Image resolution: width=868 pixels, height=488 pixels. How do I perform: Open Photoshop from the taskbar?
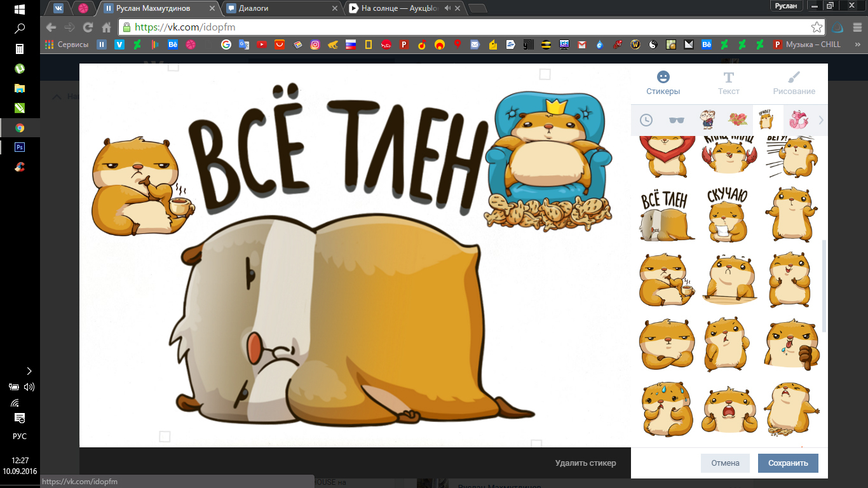[20, 147]
